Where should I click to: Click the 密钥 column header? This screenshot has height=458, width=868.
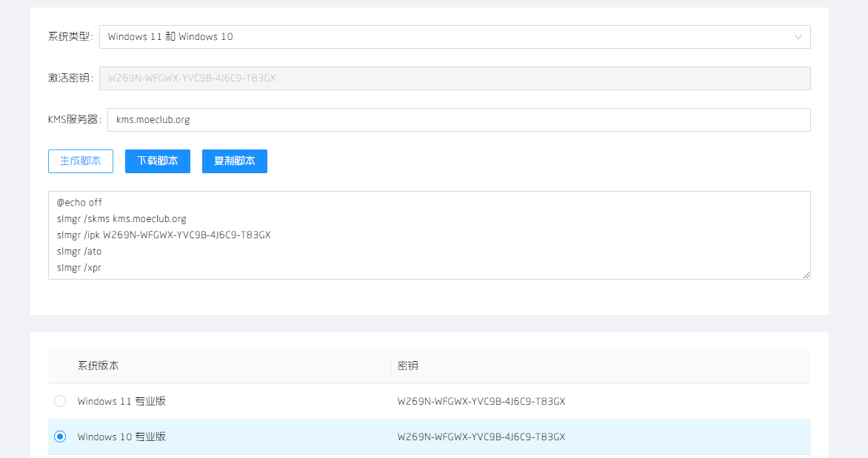(407, 366)
